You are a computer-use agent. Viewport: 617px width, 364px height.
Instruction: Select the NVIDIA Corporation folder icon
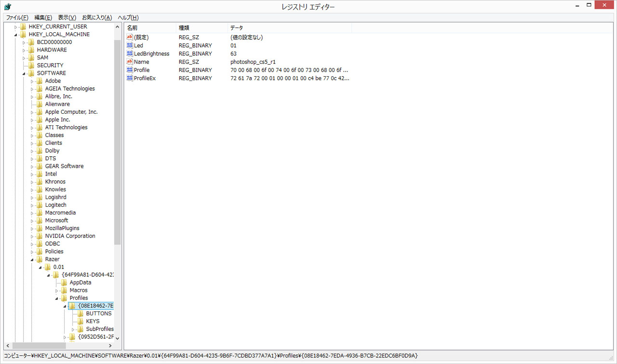(40, 236)
